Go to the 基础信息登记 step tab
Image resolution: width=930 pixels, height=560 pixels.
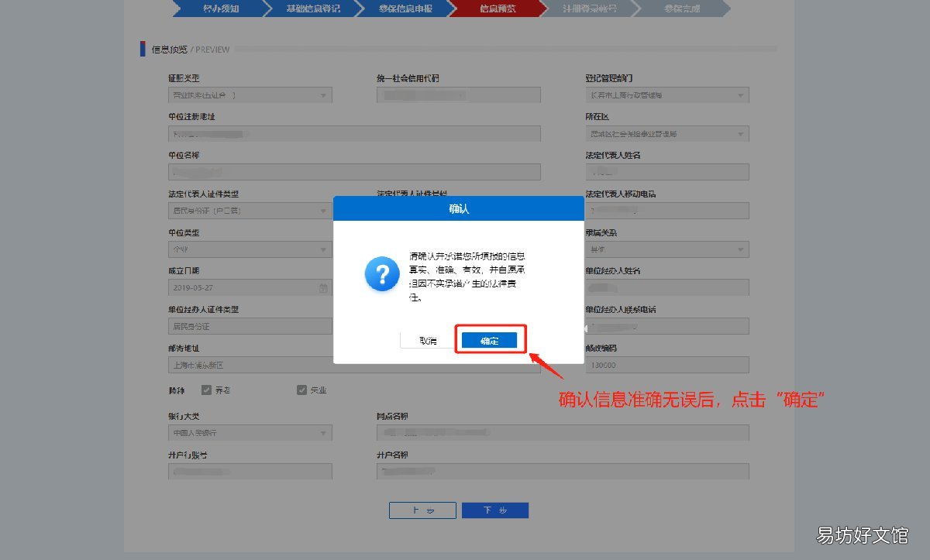coord(312,9)
